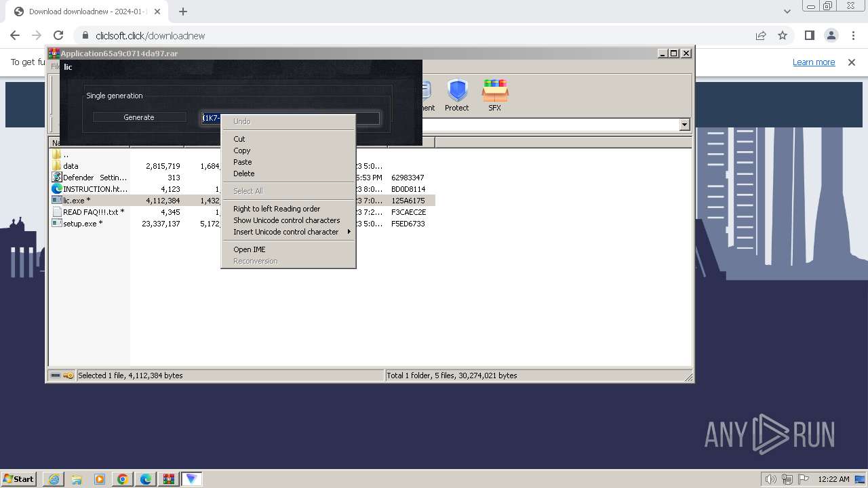This screenshot has width=868, height=488.
Task: Choose Paste from the context menu
Action: (288, 162)
